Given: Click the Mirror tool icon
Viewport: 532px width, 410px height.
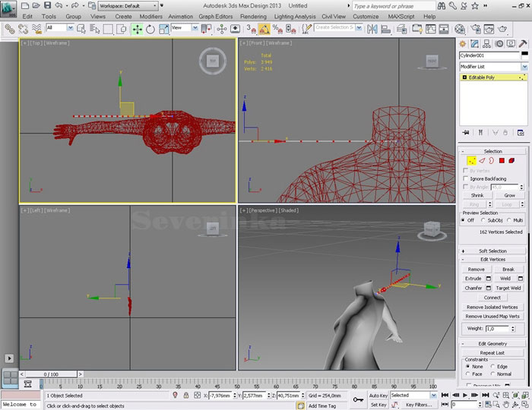Looking at the screenshot, I should pyautogui.click(x=372, y=29).
